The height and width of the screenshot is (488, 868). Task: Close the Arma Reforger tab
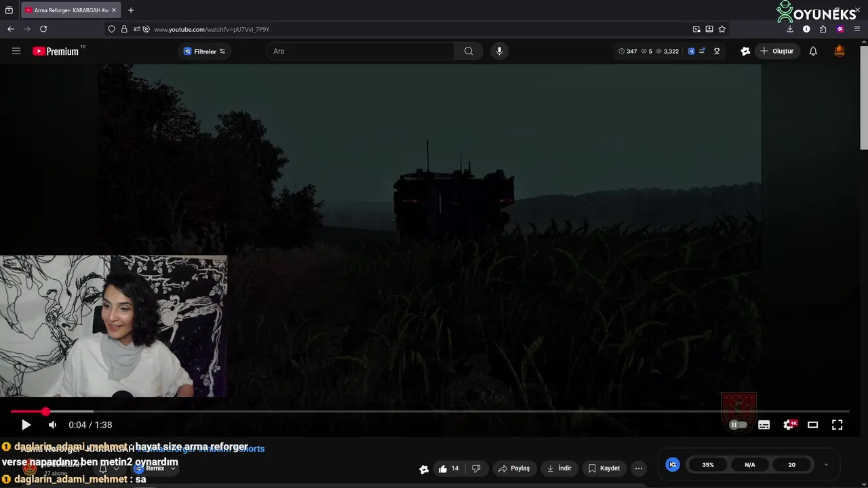pos(114,10)
